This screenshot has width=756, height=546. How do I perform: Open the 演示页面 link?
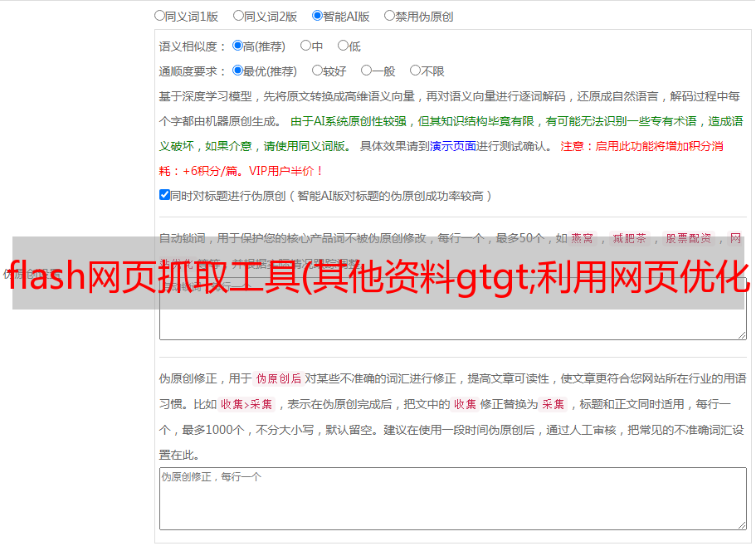[453, 146]
